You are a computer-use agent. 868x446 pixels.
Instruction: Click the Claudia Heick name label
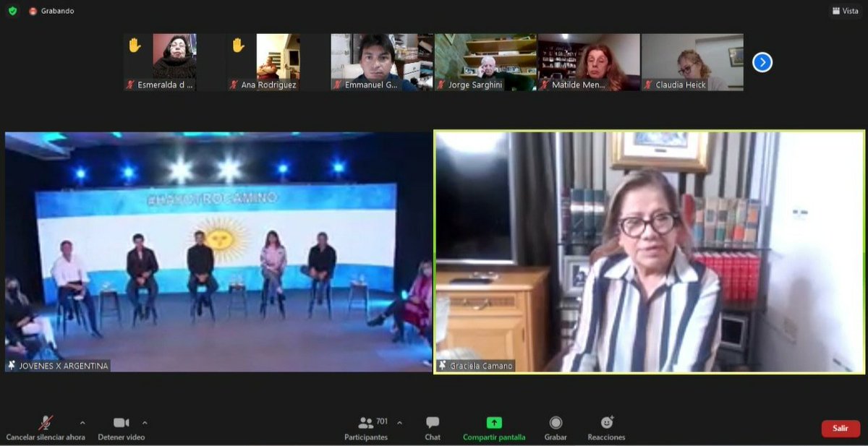tap(681, 85)
